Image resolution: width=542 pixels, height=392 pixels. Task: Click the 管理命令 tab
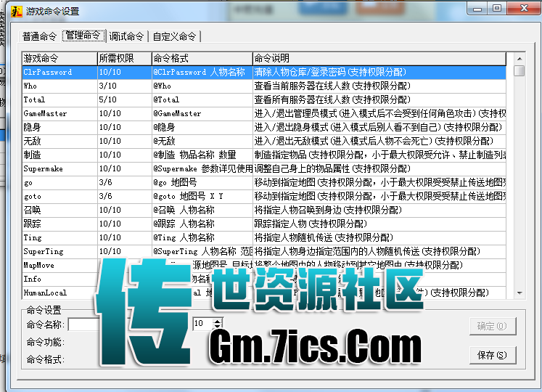[x=83, y=36]
